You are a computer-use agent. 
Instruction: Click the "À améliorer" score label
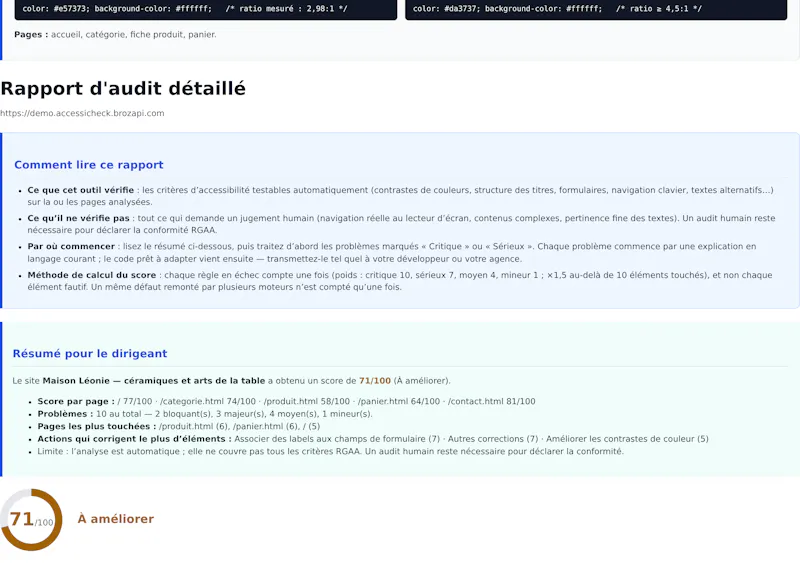115,519
